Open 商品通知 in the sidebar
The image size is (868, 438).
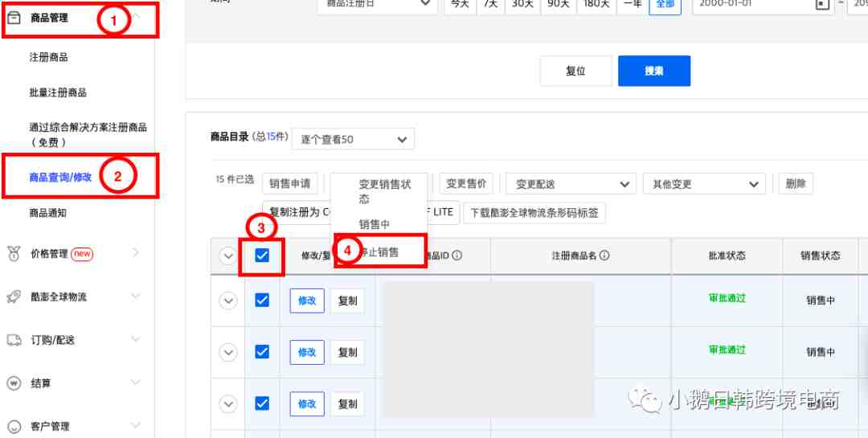click(x=48, y=213)
